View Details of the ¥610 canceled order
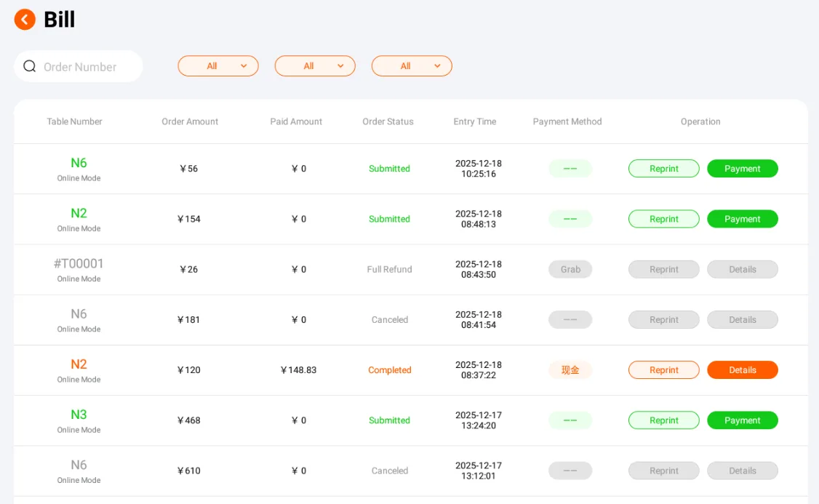This screenshot has height=504, width=819. (x=742, y=471)
